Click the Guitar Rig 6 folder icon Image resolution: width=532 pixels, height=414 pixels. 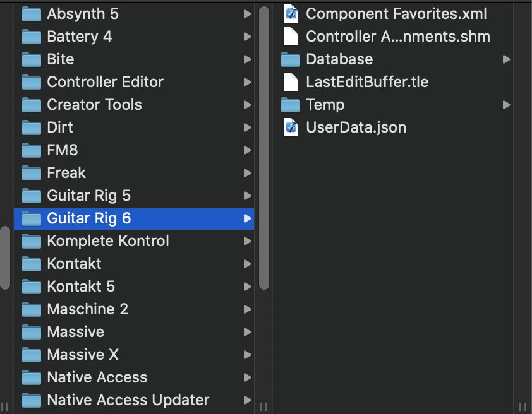click(32, 218)
